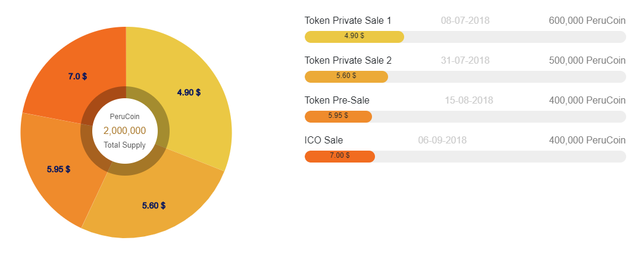Image resolution: width=644 pixels, height=256 pixels.
Task: Click the 06-09-2018 date
Action: coord(442,140)
